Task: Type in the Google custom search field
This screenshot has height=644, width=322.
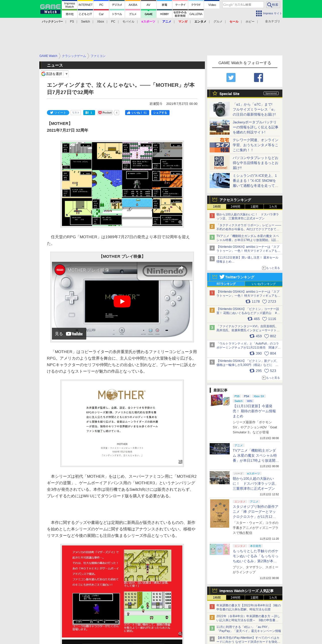Action: pos(243,5)
